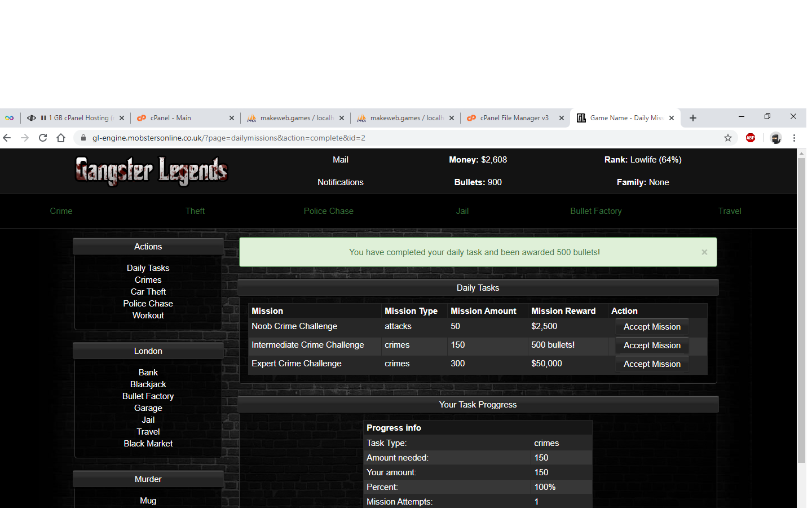Click the page vertical scrollbar
The width and height of the screenshot is (812, 508).
pyautogui.click(x=801, y=310)
